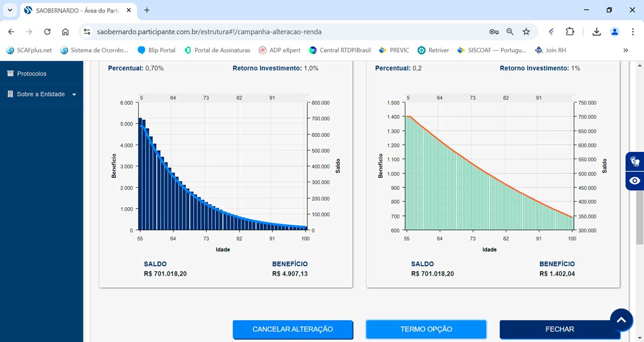
Task: Open Retriver bookmark
Action: click(x=433, y=50)
